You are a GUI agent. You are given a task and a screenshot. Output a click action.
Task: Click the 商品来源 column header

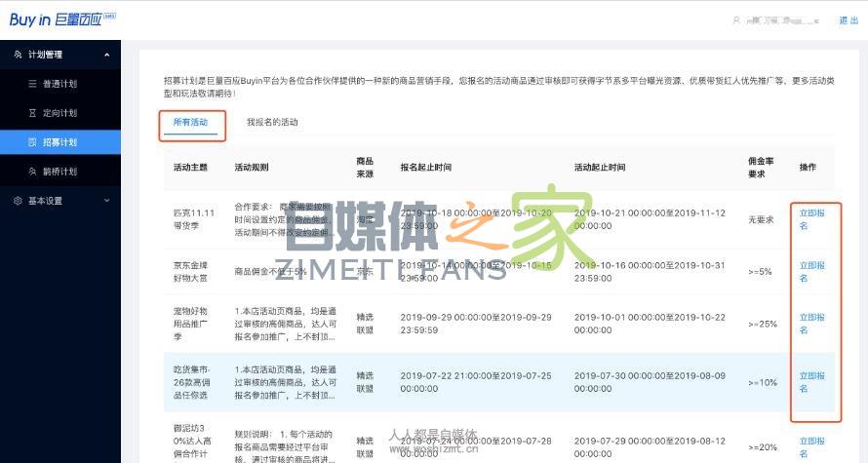tap(365, 167)
